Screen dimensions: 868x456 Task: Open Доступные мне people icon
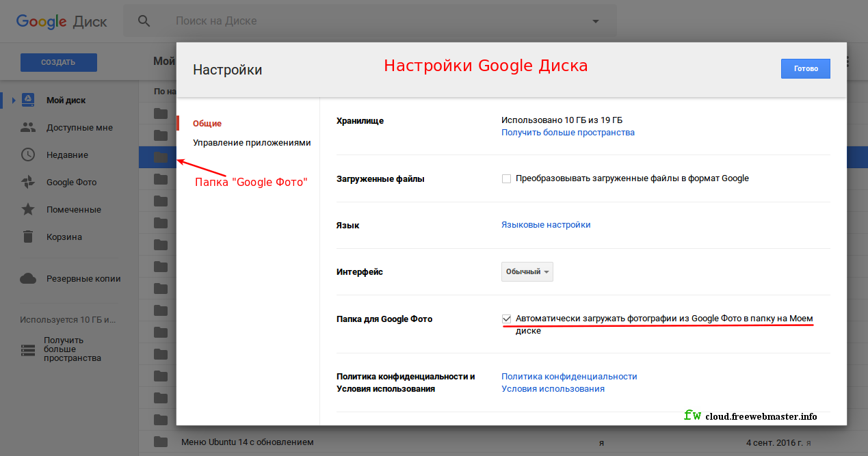click(28, 127)
